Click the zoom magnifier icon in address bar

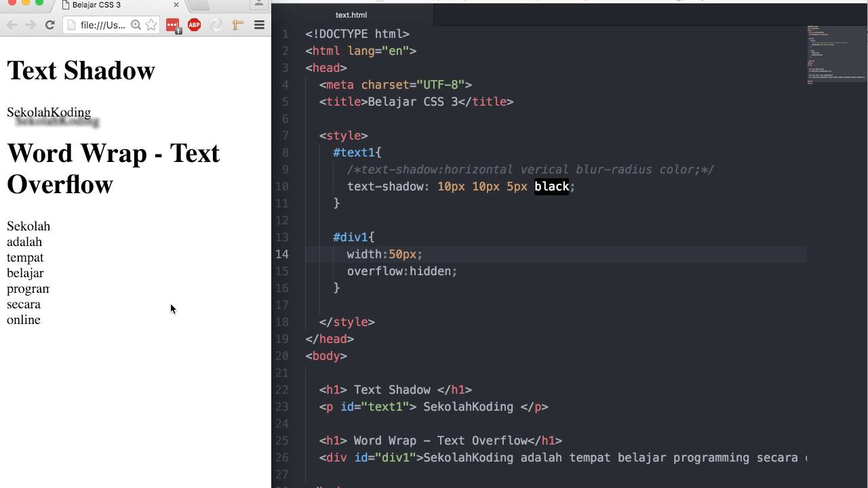click(x=136, y=25)
